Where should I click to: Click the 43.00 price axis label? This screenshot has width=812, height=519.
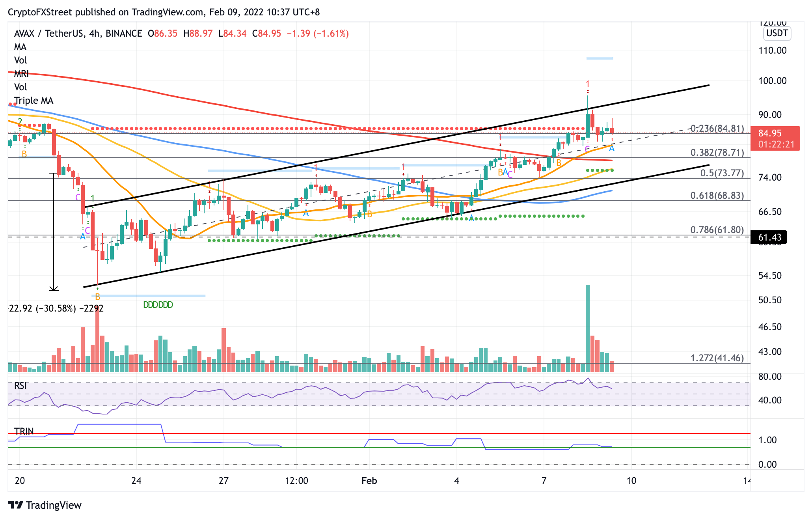tap(770, 352)
